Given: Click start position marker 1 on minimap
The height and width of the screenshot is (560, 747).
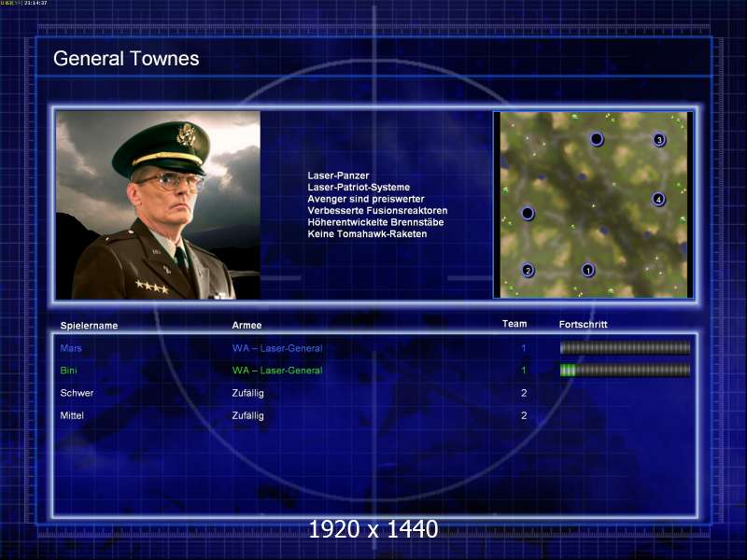Looking at the screenshot, I should click(x=588, y=270).
